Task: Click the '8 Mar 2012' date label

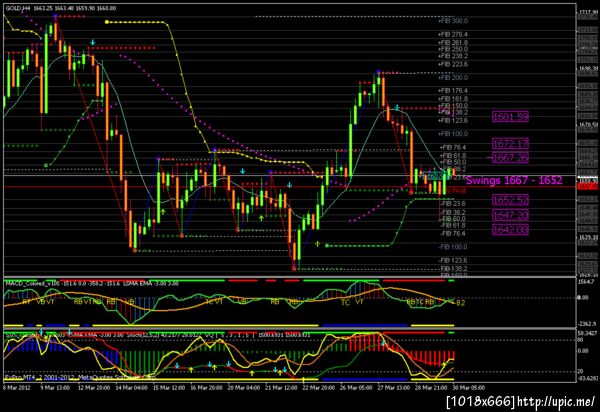Action: tap(16, 388)
